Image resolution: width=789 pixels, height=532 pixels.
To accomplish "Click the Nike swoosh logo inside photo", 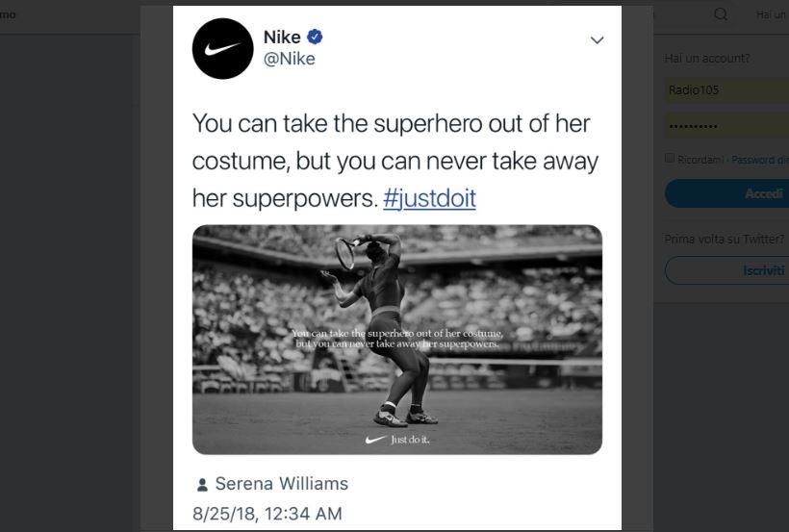I will click(375, 440).
